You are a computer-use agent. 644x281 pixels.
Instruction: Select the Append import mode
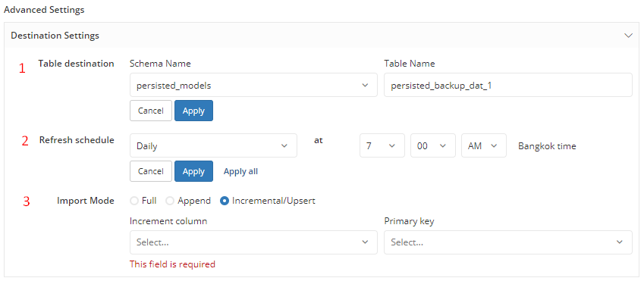(170, 201)
